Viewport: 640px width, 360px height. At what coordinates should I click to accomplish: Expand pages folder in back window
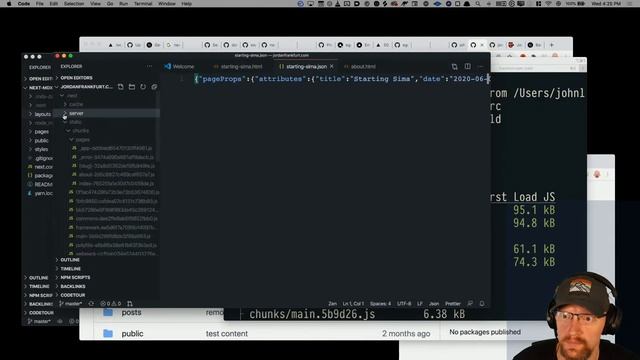click(x=40, y=131)
